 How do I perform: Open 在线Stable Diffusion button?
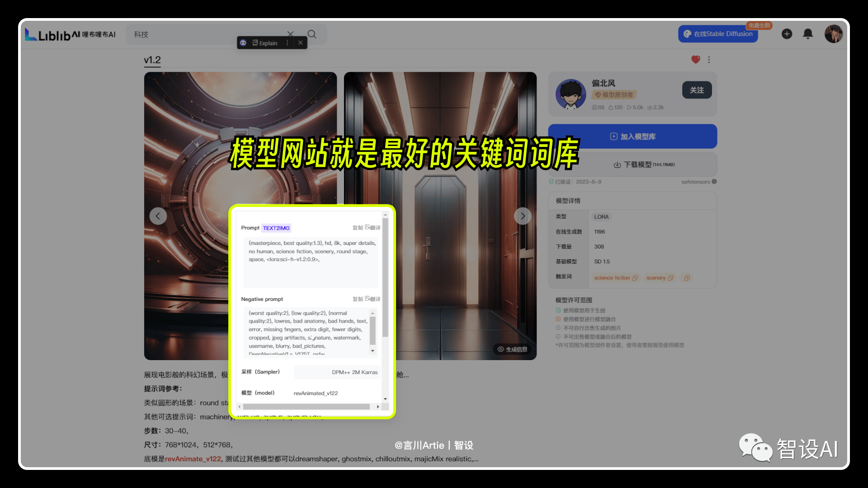[x=718, y=34]
